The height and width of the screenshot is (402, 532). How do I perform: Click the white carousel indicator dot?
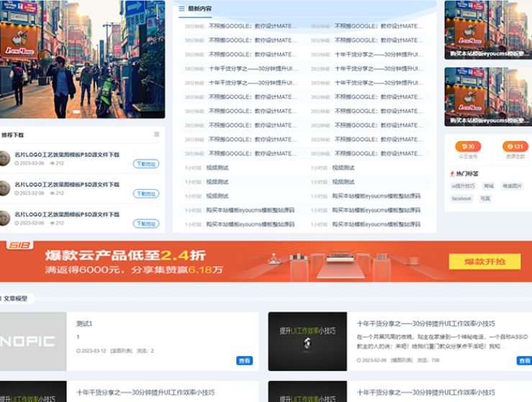point(77,111)
